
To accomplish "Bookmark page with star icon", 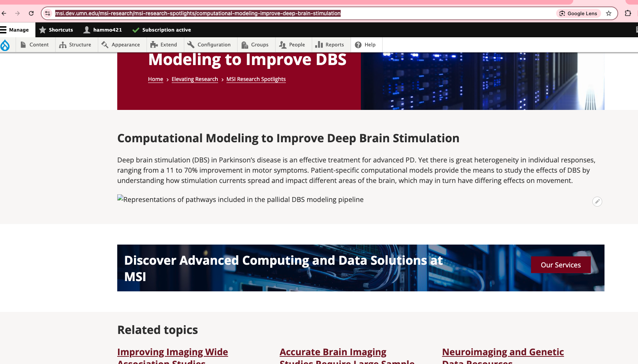I will 609,13.
